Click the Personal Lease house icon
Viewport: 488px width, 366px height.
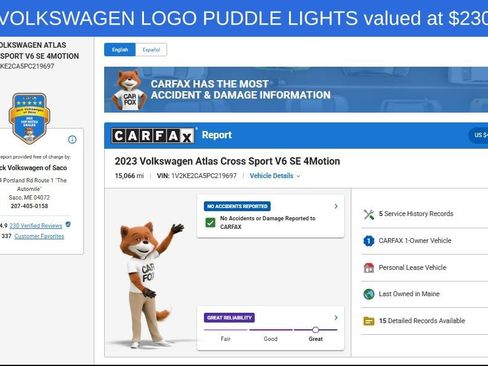369,267
